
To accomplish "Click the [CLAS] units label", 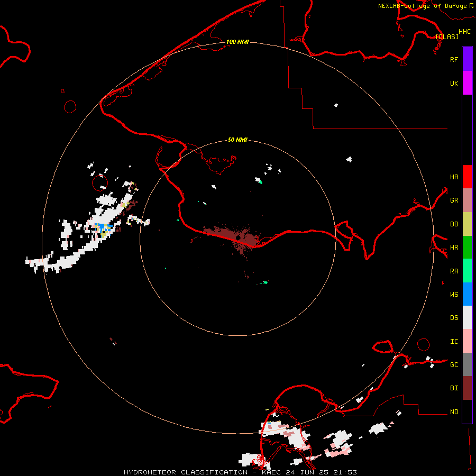I will point(447,37).
